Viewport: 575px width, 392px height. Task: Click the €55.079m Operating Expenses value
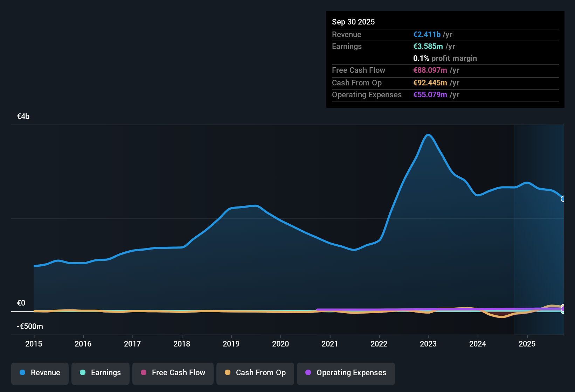click(430, 94)
